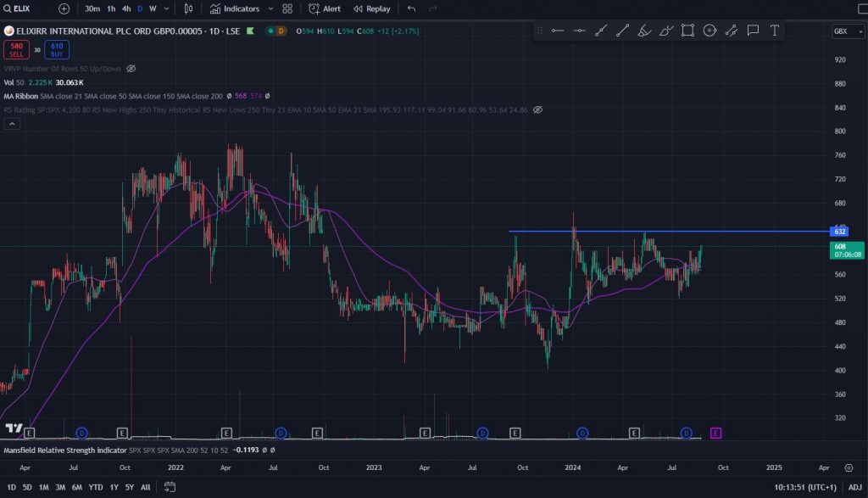Select the 1Y date range
The height and width of the screenshot is (498, 868).
[x=114, y=487]
